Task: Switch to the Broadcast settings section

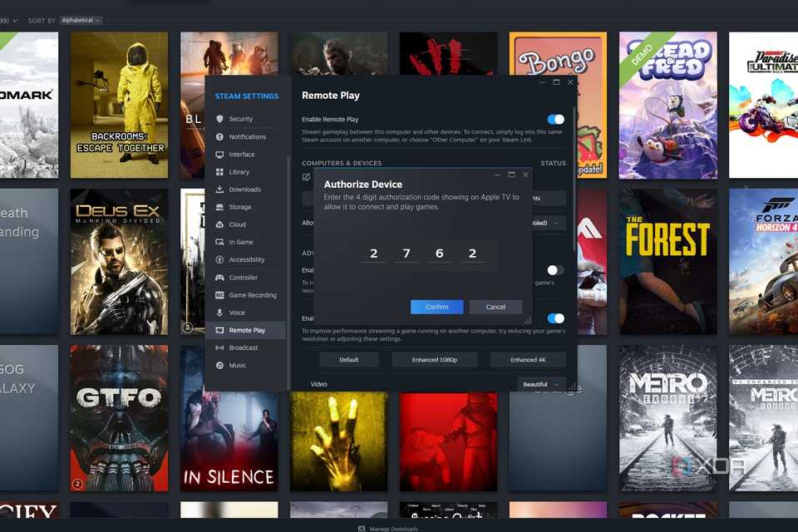Action: (222, 347)
